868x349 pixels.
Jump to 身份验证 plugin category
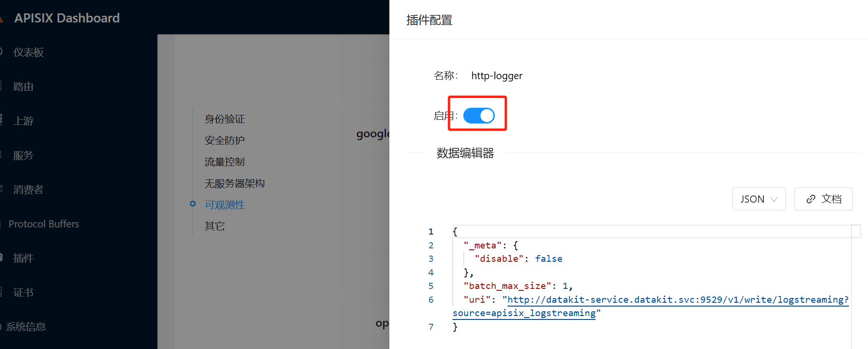tap(225, 119)
